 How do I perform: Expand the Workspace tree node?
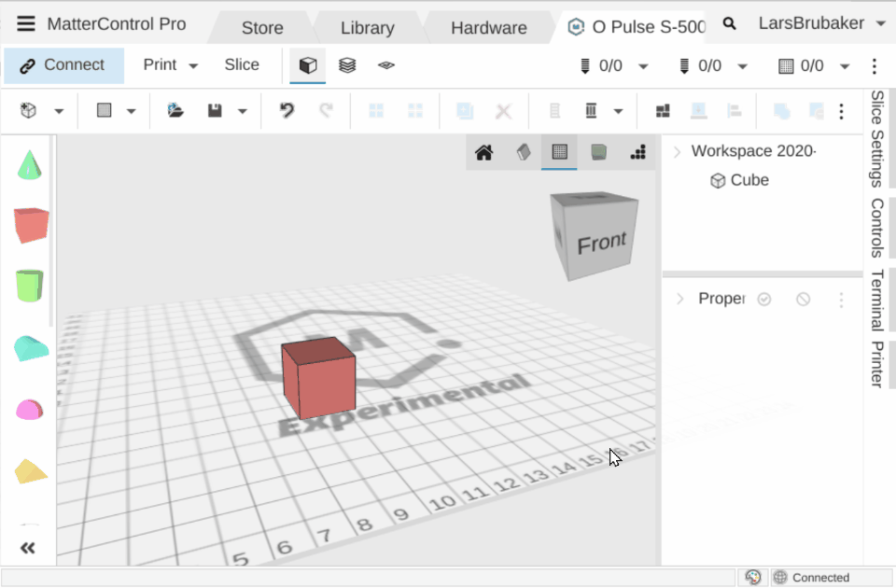pyautogui.click(x=678, y=151)
